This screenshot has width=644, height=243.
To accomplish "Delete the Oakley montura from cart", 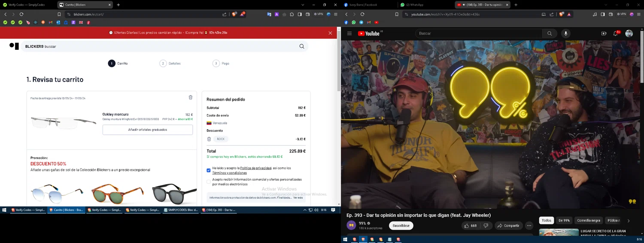I will pyautogui.click(x=191, y=97).
